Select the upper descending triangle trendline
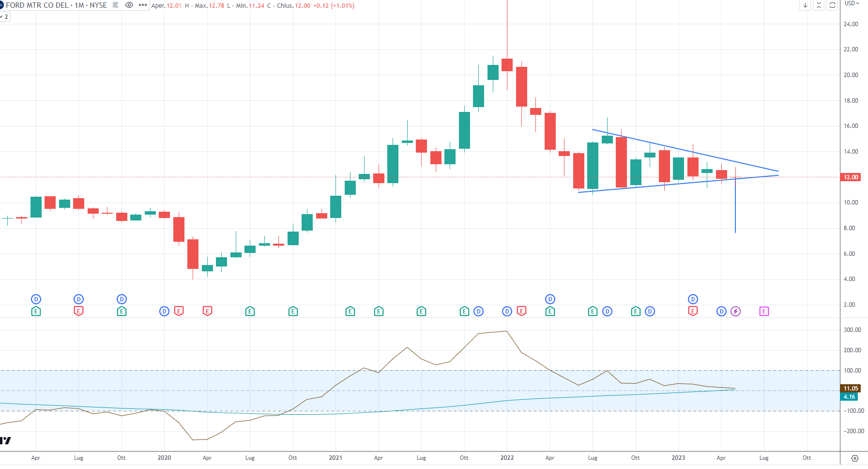 pos(685,150)
